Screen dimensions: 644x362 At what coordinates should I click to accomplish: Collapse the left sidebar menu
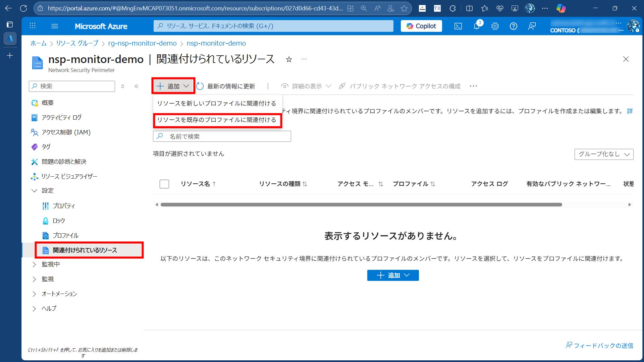point(136,86)
